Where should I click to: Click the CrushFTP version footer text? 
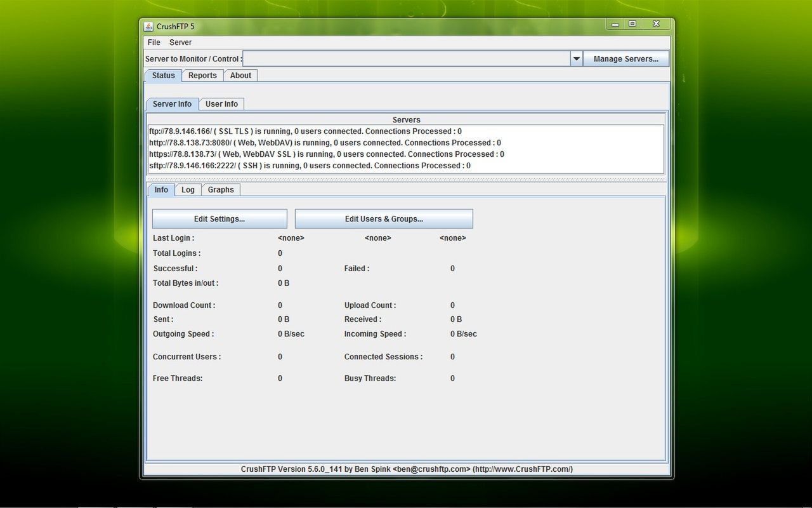coord(407,469)
